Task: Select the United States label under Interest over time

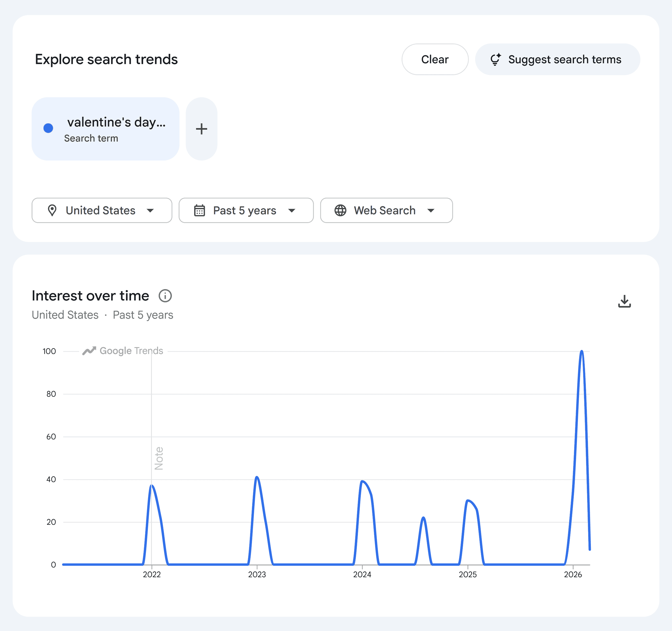Action: pos(65,315)
